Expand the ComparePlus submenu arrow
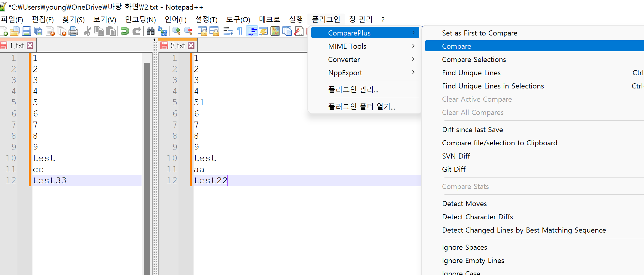 [x=414, y=33]
